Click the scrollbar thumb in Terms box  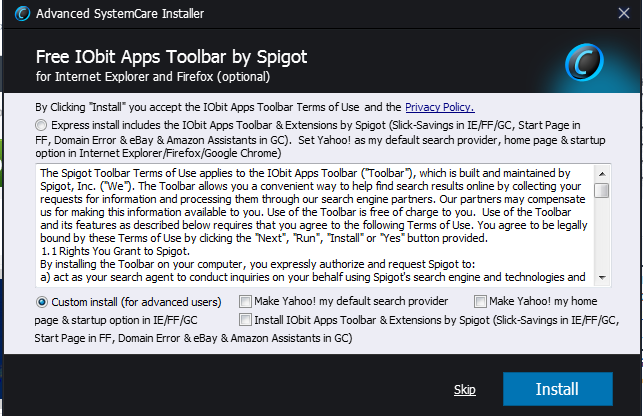[x=602, y=190]
